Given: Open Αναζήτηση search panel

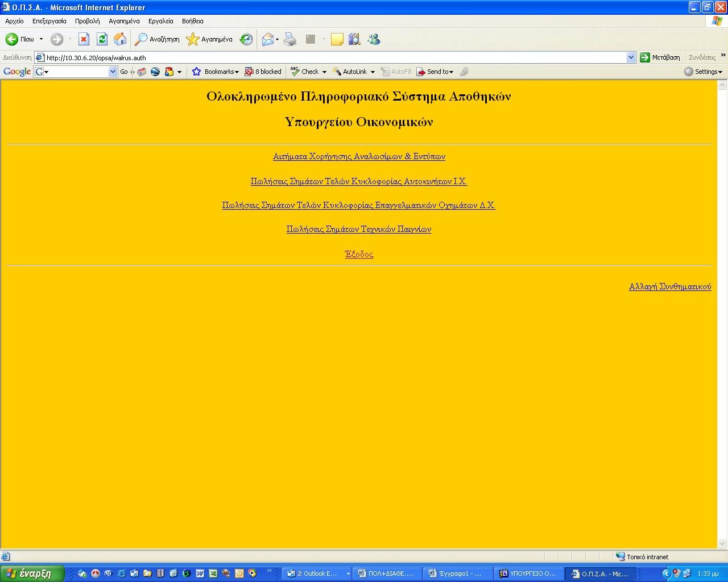Looking at the screenshot, I should click(157, 39).
